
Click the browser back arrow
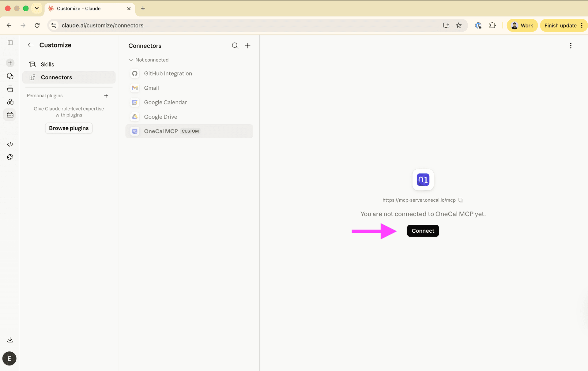pos(9,25)
